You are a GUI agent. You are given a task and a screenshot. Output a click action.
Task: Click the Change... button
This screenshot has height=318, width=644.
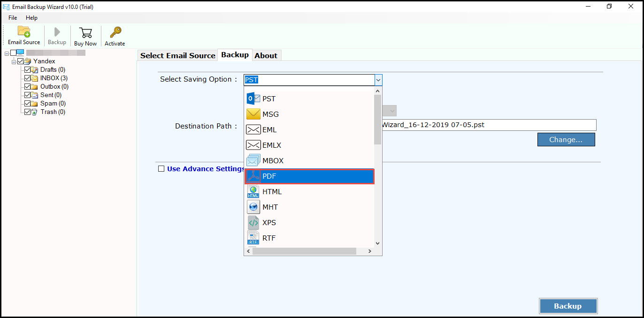[566, 139]
